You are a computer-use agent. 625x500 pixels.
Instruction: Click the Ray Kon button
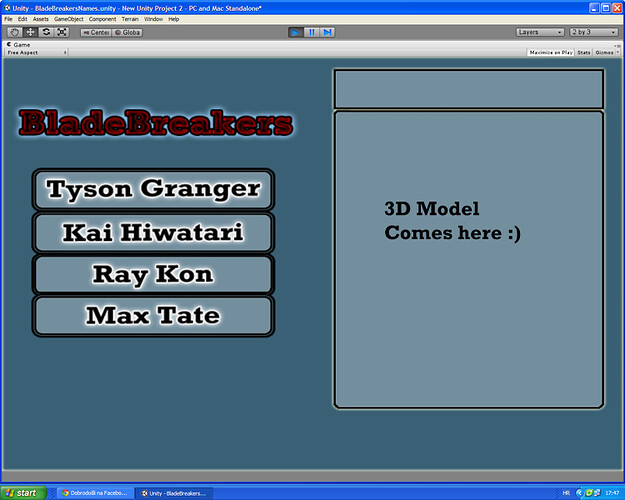pos(153,275)
